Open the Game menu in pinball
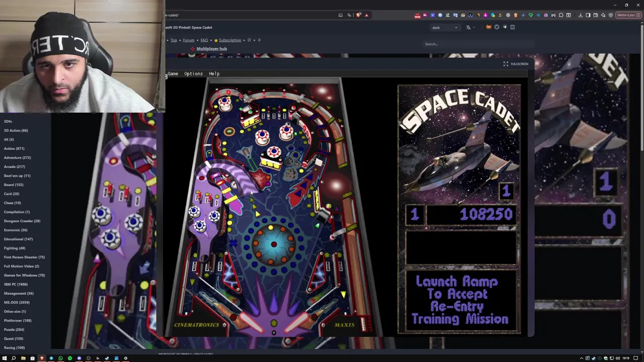This screenshot has height=362, width=644. pos(173,73)
